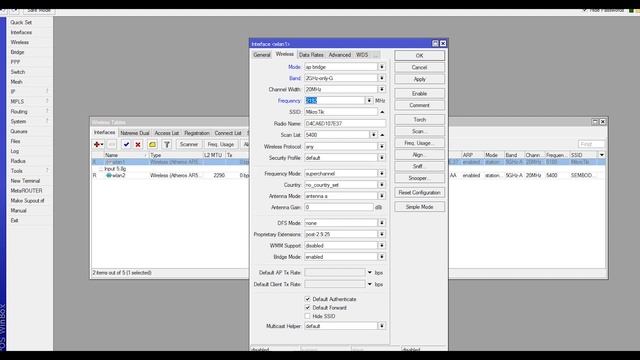Click the Reset Configuration button
Screen dimensions: 640x360
420,193
